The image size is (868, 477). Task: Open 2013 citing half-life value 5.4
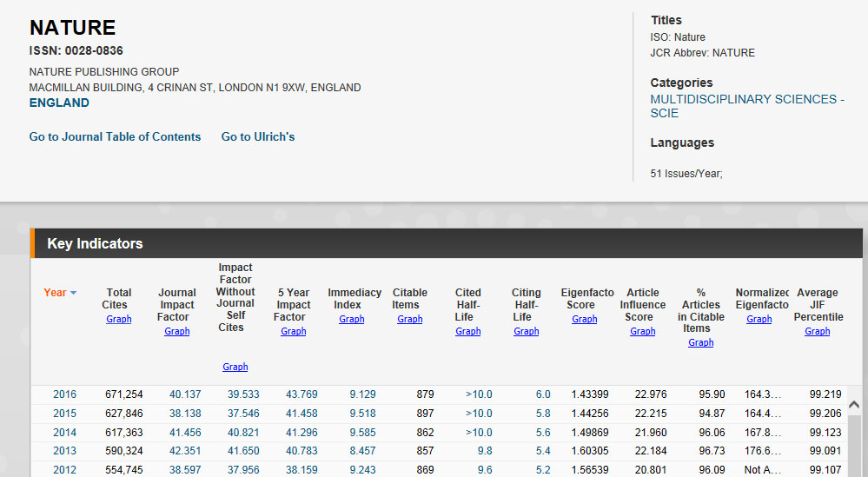pos(543,451)
